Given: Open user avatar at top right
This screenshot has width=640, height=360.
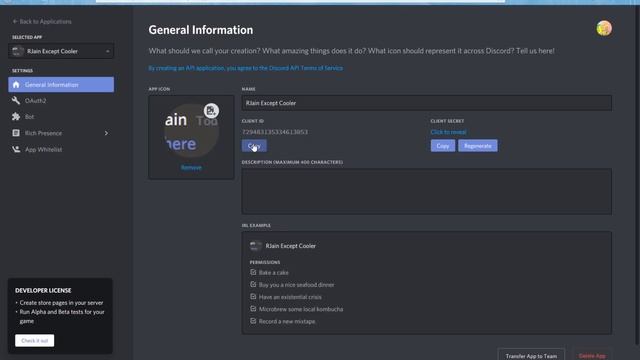Looking at the screenshot, I should click(604, 29).
